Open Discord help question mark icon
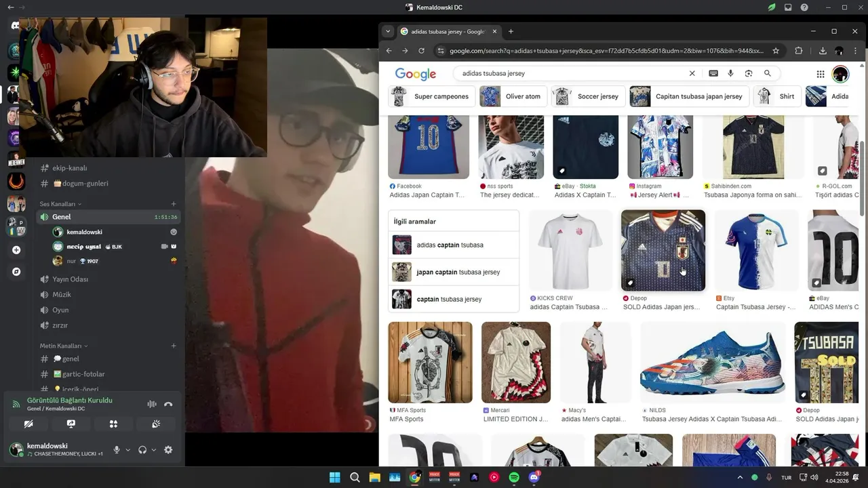This screenshot has height=488, width=868. pos(804,7)
